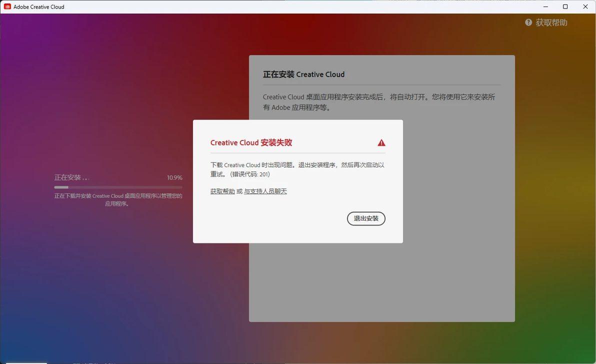
Task: Click the Adobe Creative Cloud title bar icon
Action: point(7,6)
